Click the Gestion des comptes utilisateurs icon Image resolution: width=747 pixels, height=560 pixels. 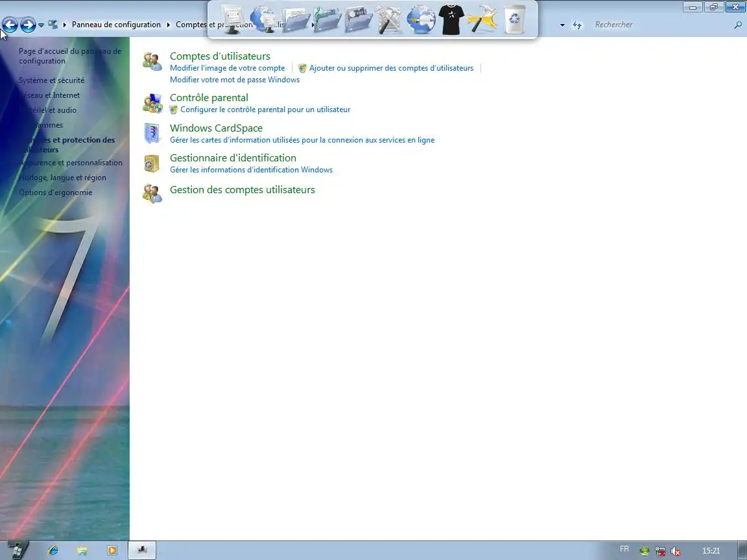coord(152,193)
